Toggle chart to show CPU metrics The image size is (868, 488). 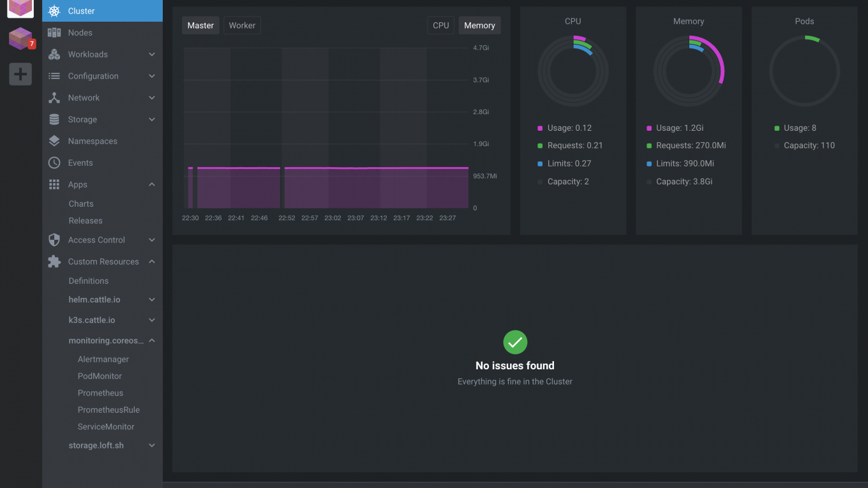pyautogui.click(x=440, y=26)
